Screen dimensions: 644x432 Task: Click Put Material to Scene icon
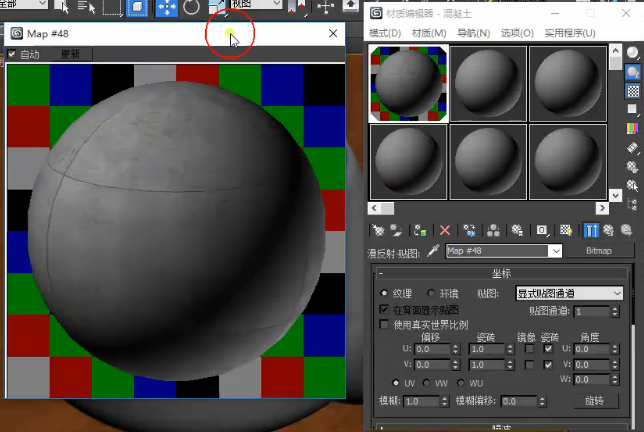coord(396,230)
